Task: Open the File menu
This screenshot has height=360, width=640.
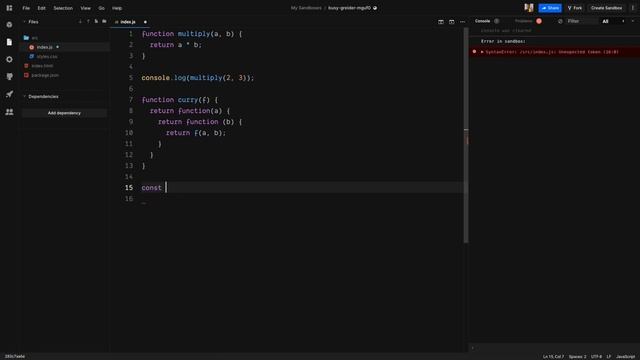Action: point(26,8)
